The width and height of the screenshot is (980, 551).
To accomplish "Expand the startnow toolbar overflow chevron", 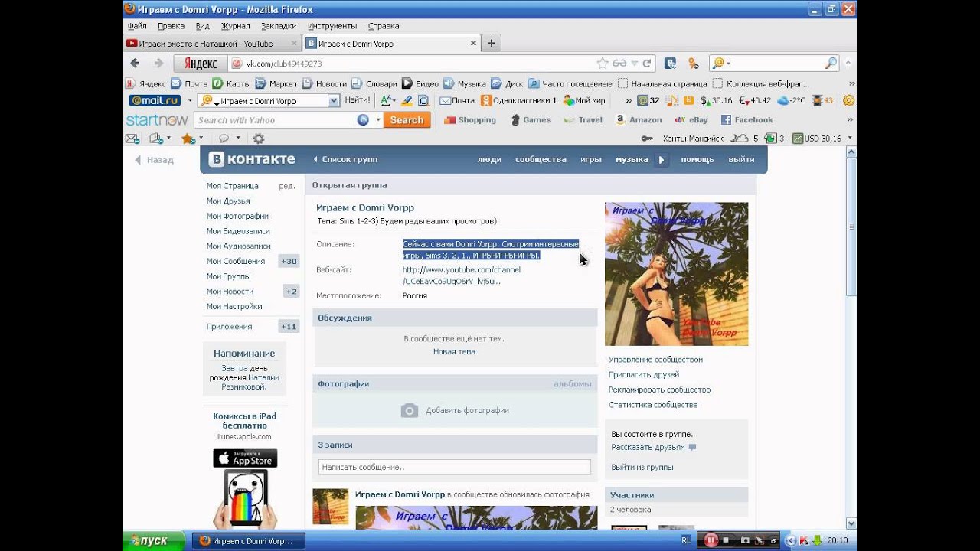I will [850, 120].
